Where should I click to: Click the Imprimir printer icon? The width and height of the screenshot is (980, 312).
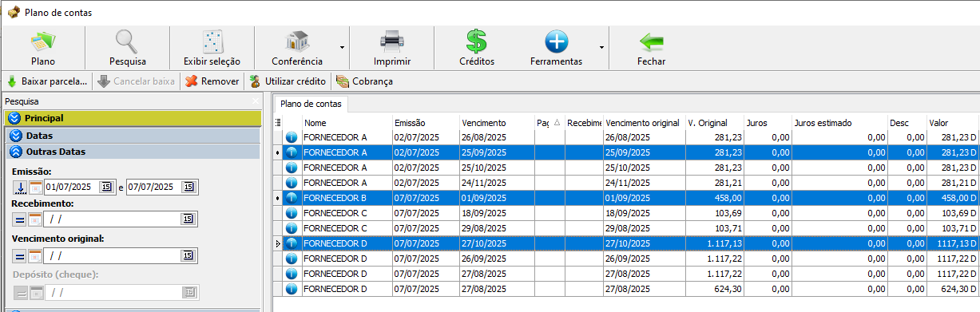pyautogui.click(x=392, y=41)
